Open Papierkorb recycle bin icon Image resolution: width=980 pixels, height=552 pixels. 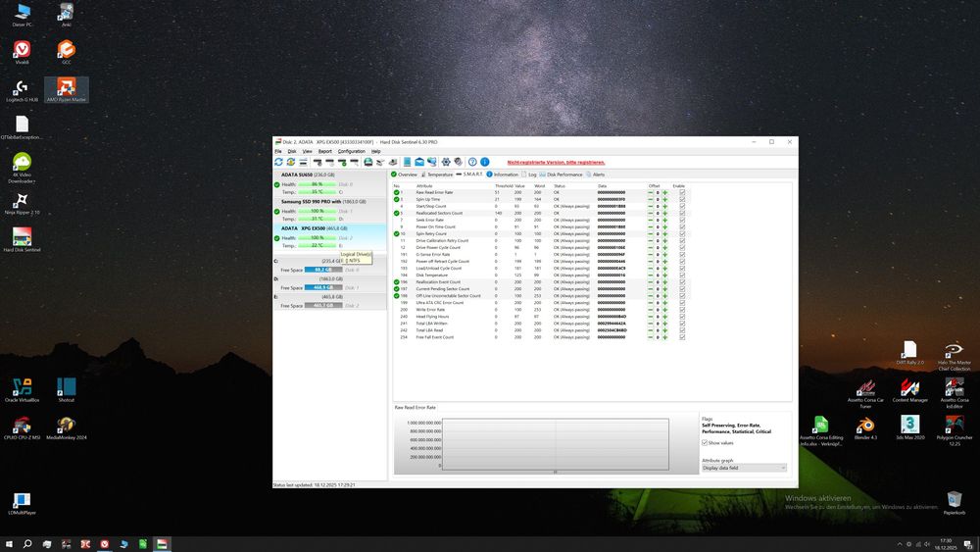pos(955,503)
